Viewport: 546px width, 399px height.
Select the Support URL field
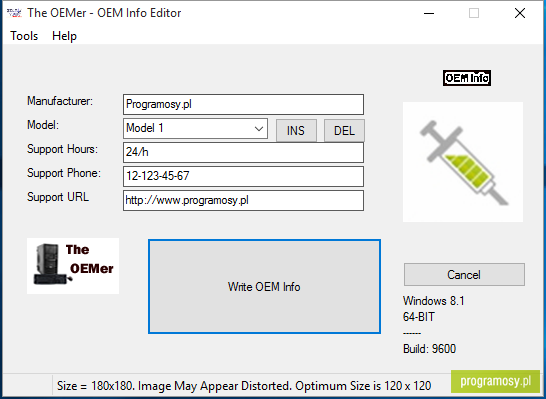[x=243, y=200]
